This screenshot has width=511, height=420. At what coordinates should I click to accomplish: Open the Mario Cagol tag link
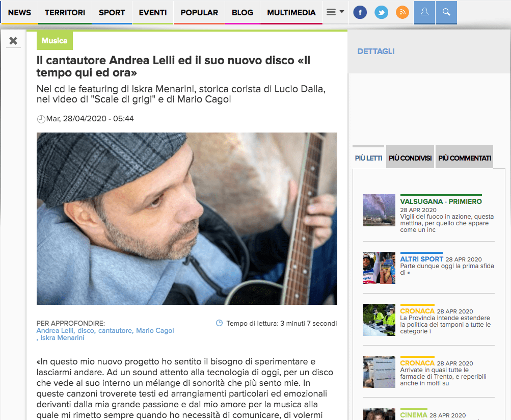click(155, 331)
